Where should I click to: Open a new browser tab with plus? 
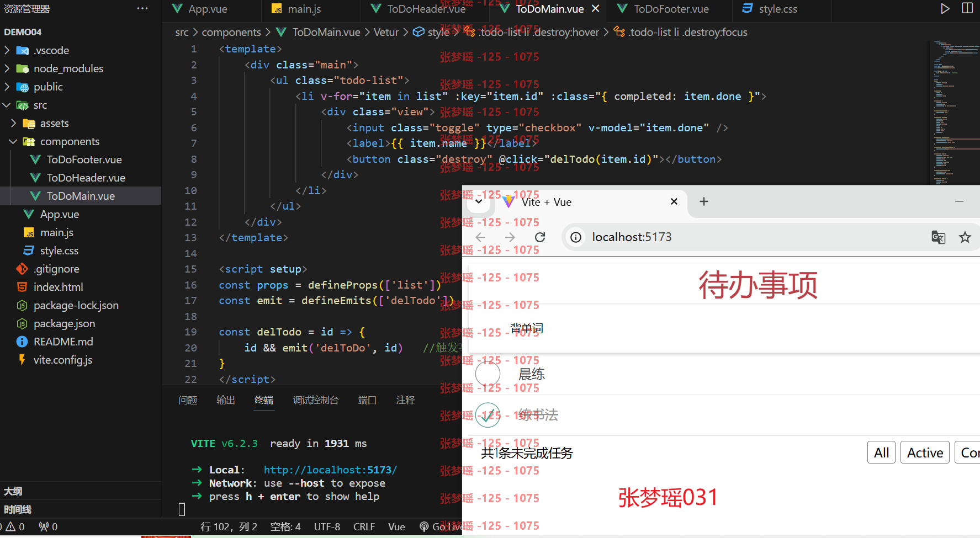[704, 201]
